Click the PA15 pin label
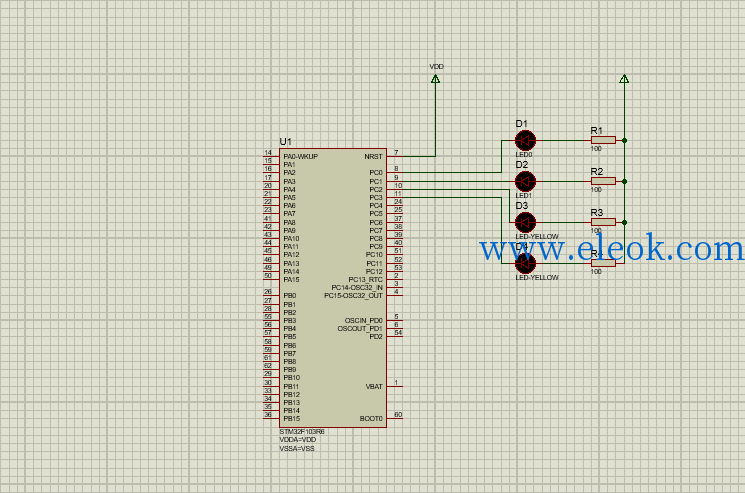 (291, 279)
